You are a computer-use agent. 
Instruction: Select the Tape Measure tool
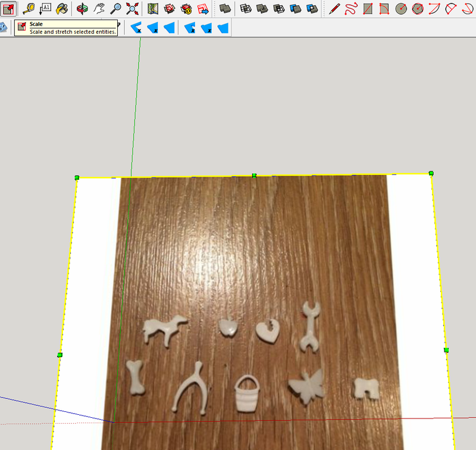pyautogui.click(x=29, y=9)
